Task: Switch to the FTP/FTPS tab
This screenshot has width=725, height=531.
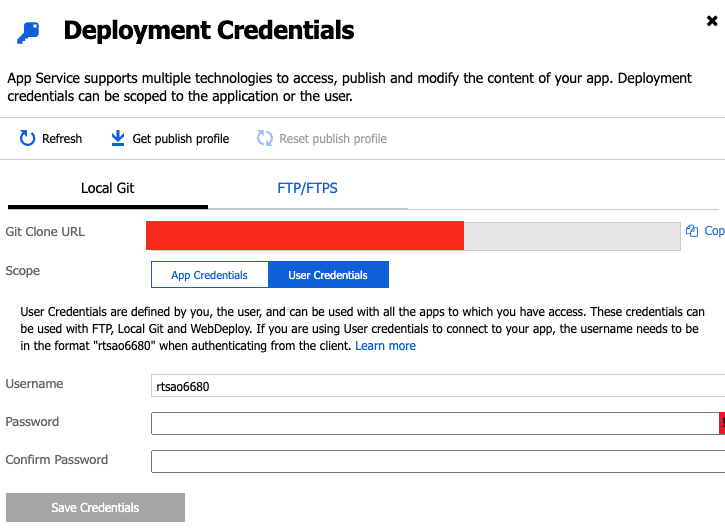Action: click(x=307, y=189)
